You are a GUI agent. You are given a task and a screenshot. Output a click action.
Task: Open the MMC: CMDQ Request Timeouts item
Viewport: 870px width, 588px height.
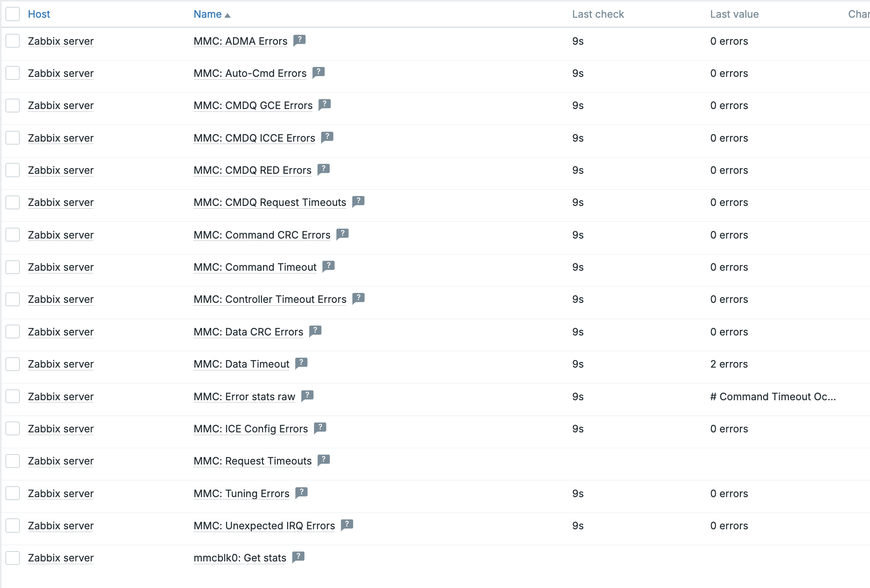(269, 203)
